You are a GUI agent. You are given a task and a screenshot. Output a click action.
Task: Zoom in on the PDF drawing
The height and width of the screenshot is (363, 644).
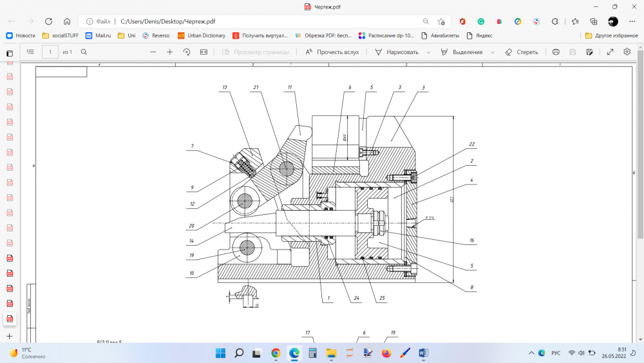tap(170, 52)
